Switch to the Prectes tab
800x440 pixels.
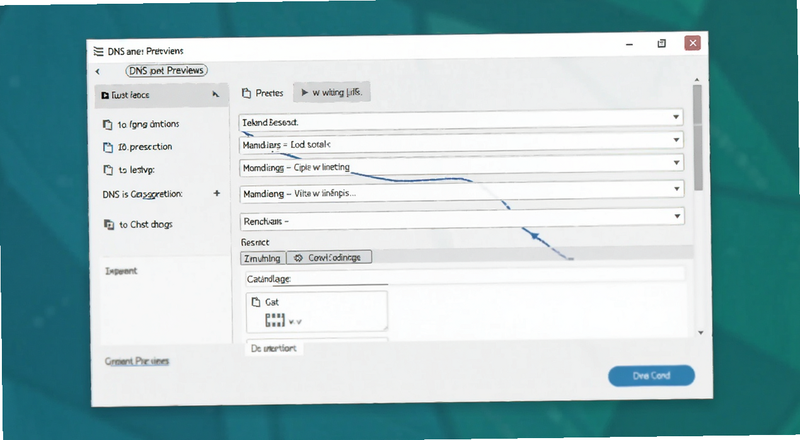coord(263,93)
